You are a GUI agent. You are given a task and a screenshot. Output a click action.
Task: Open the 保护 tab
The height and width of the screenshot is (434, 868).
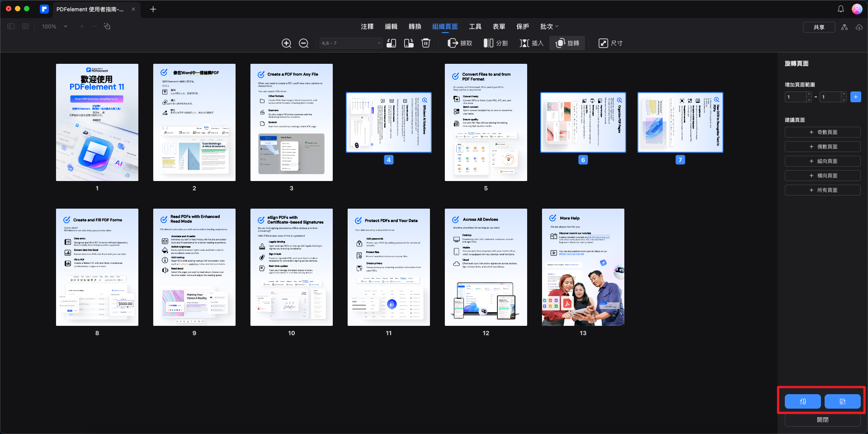(x=523, y=27)
